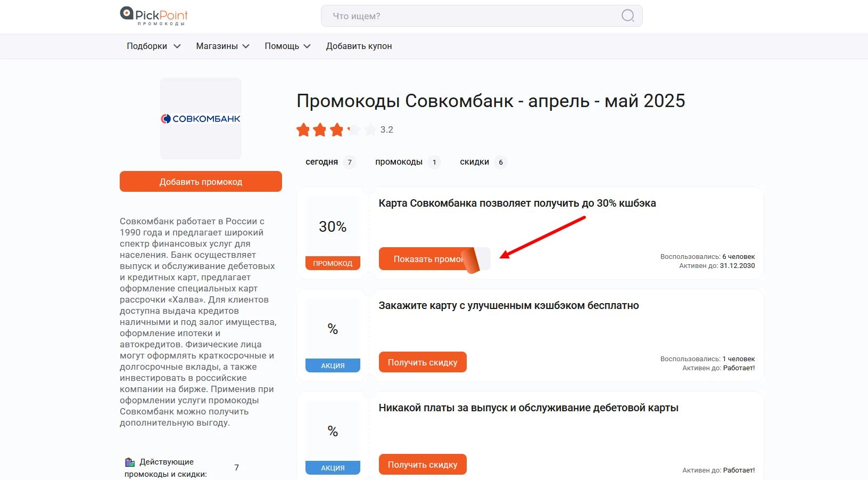Click the search magnifier icon
Screen dimensions: 868x480
click(x=628, y=16)
